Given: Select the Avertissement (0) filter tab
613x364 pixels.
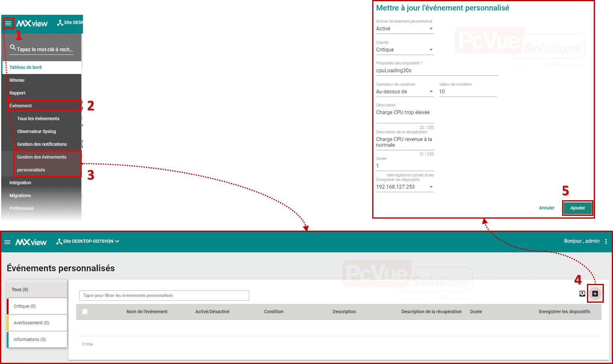Looking at the screenshot, I should tap(37, 323).
